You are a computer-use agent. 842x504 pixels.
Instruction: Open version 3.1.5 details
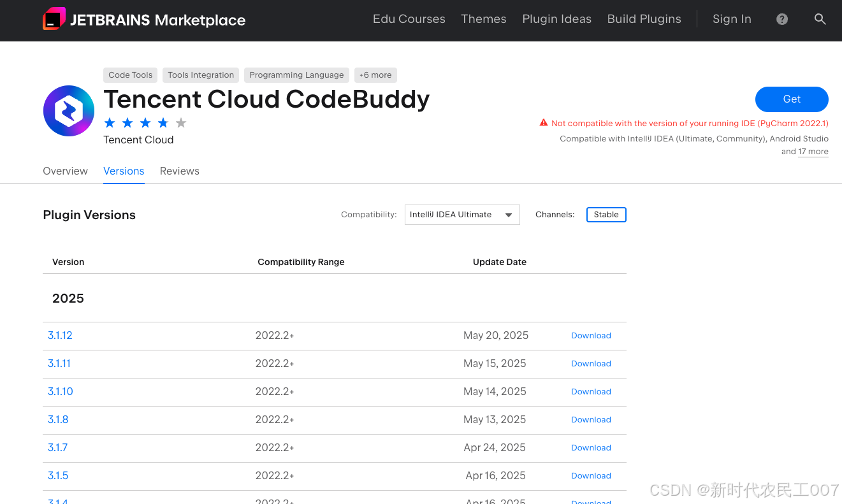pos(58,475)
